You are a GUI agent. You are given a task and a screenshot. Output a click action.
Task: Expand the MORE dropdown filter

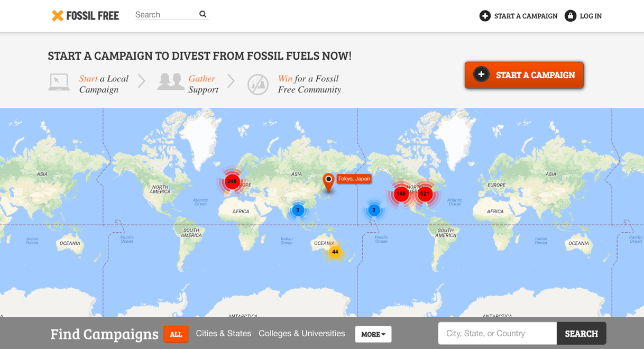[373, 334]
